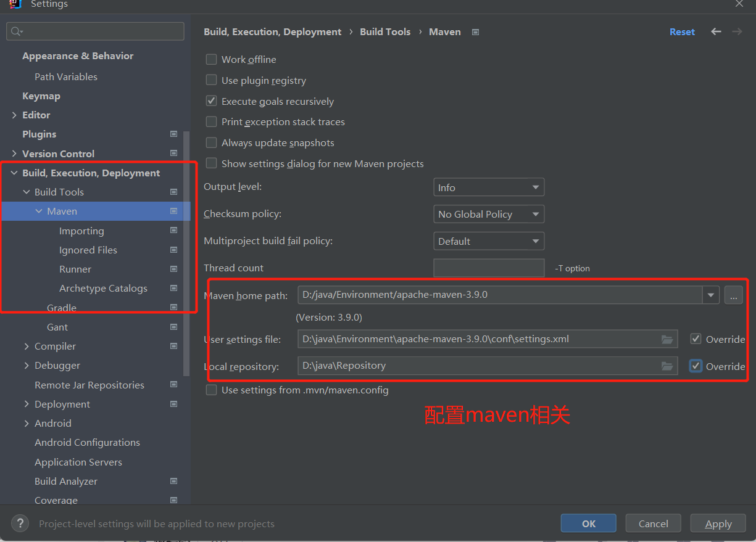756x542 pixels.
Task: Click the project-level icon beside Build Analyzer
Action: tap(173, 481)
